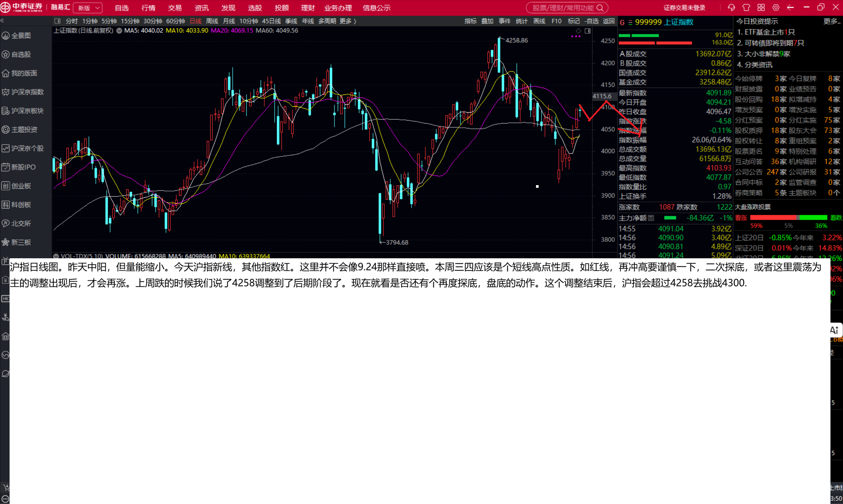
Task: Switch to 分时 intraday tab
Action: click(x=72, y=21)
